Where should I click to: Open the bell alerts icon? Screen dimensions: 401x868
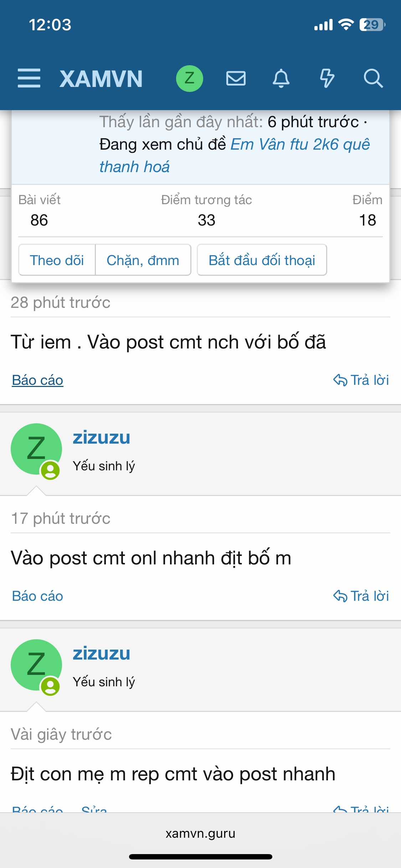tap(281, 78)
